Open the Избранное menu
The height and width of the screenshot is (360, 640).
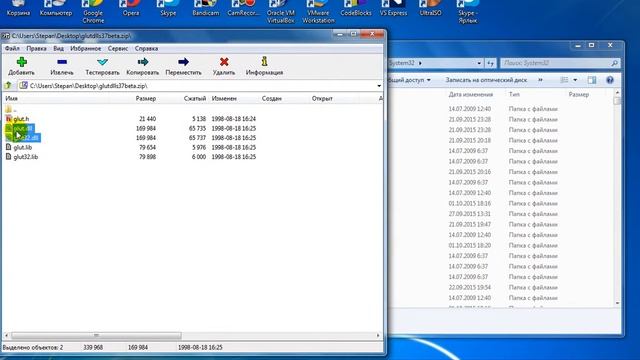pos(86,49)
